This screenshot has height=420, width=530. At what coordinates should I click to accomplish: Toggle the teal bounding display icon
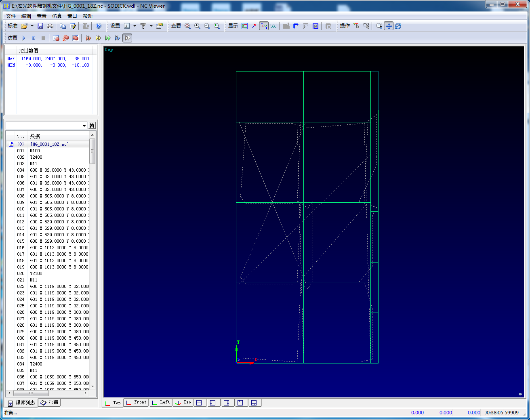coord(273,26)
